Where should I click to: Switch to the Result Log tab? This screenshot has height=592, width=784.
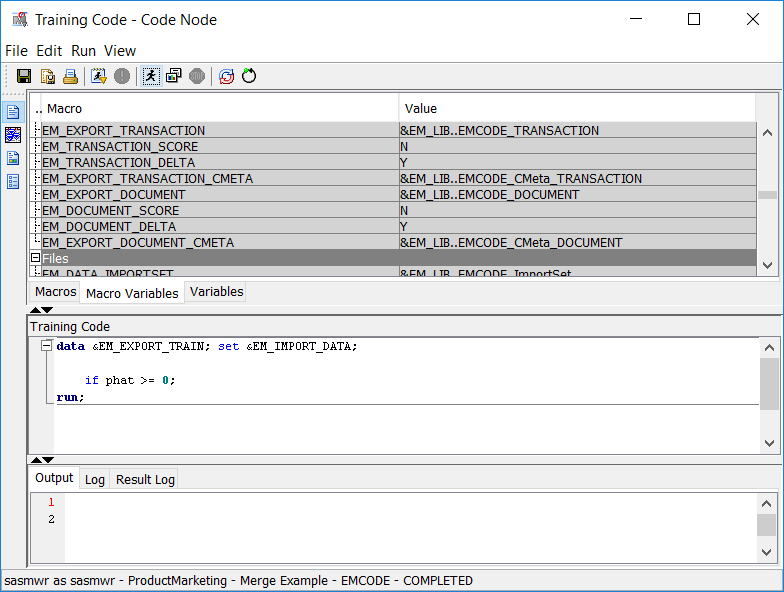coord(145,480)
